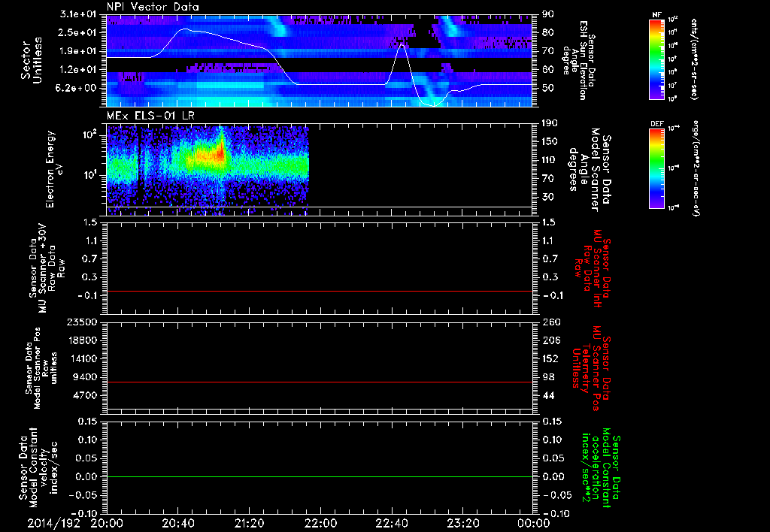Click the 80 degree elevation tick
770x532 pixels.
tap(548, 32)
